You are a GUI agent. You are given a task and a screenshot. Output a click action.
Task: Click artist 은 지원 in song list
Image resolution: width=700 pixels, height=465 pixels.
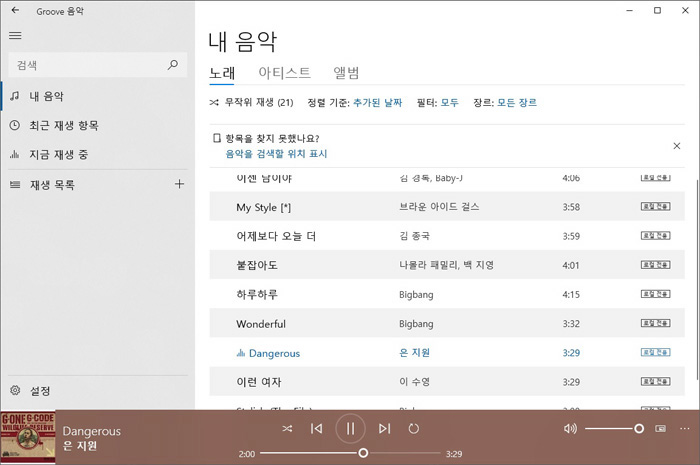(x=414, y=353)
